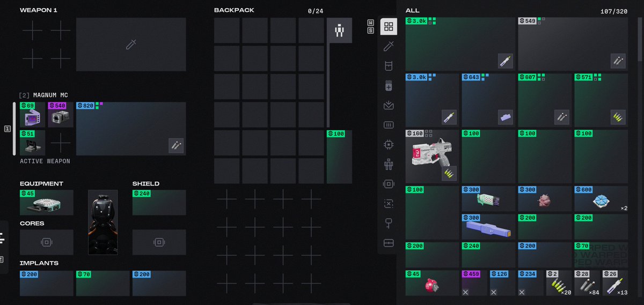
Task: Filter stash by the container chest icon
Action: pos(389,243)
